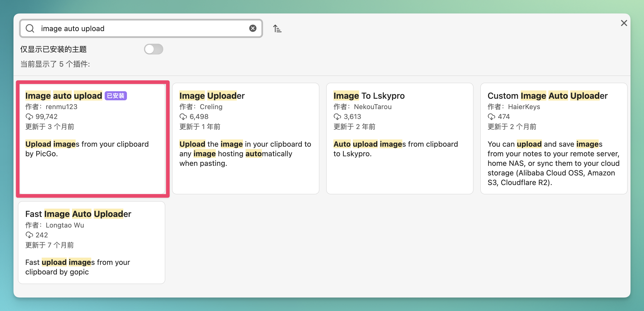This screenshot has height=311, width=644.
Task: Open the sort order options
Action: (277, 29)
